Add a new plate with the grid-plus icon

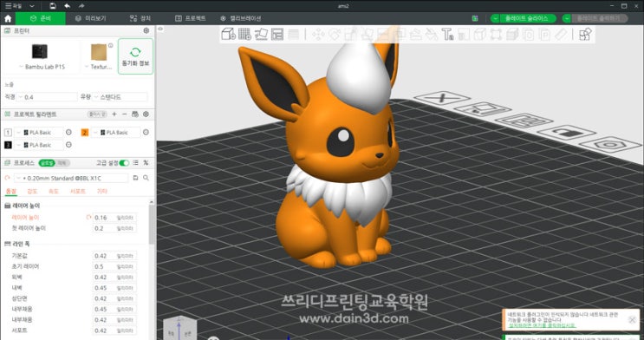click(244, 34)
